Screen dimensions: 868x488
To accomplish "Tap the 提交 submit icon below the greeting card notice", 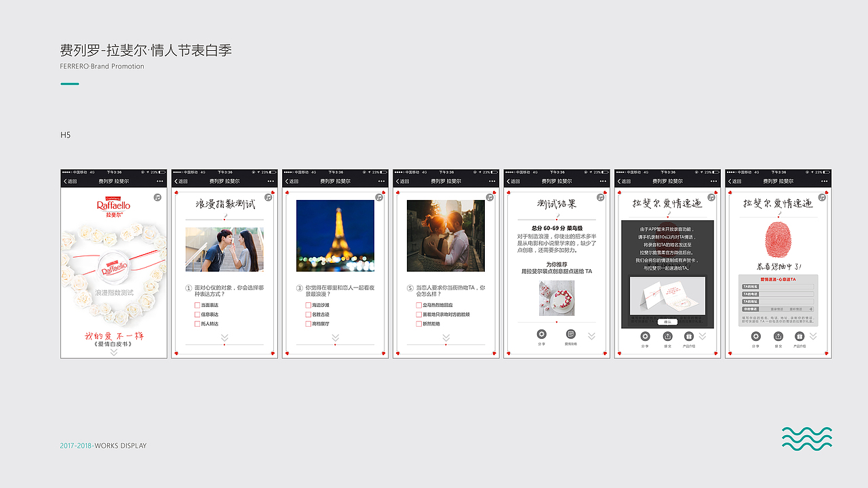I will [667, 336].
